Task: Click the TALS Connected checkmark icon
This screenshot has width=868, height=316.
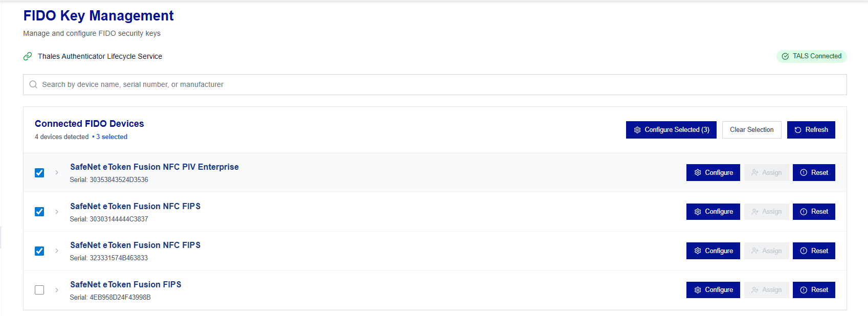Action: coord(785,56)
